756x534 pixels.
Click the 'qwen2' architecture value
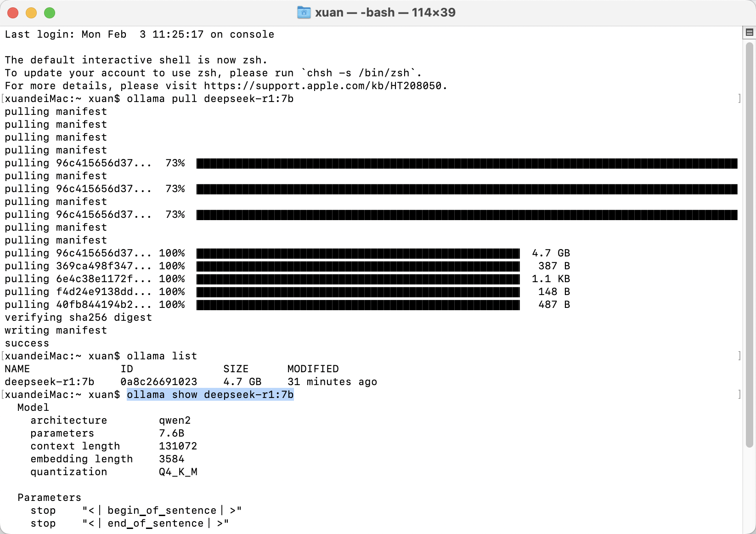[x=175, y=420]
